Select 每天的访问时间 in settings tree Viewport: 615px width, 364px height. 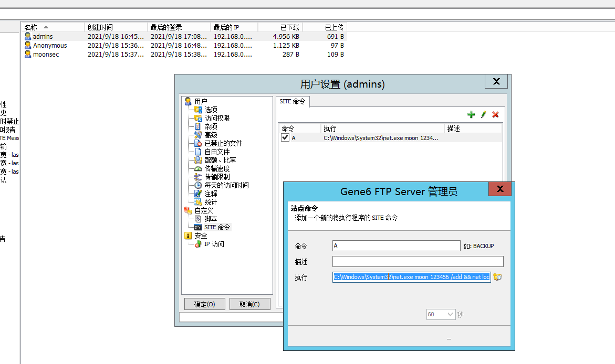pyautogui.click(x=226, y=185)
